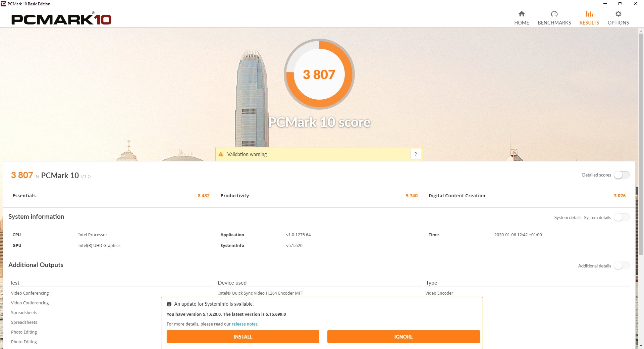Go to the HOME tab

521,22
